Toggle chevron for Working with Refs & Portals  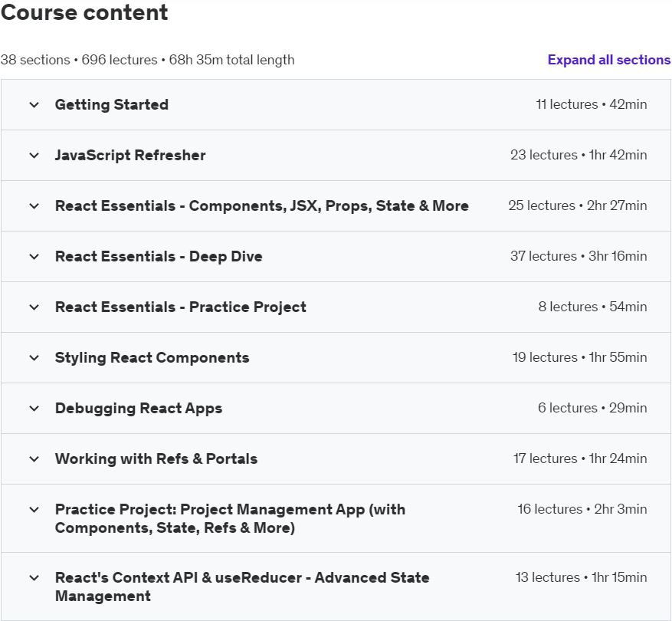click(34, 459)
